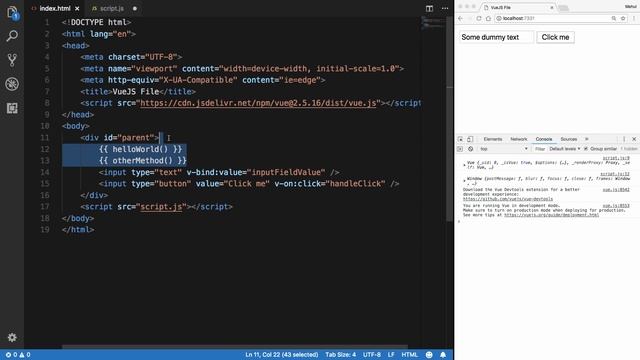This screenshot has height=360, width=640.
Task: Open the Chrome three-dot menu
Action: coord(634,18)
